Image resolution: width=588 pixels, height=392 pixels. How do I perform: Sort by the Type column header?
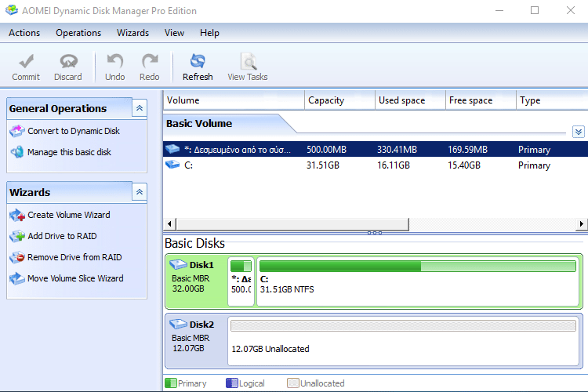click(x=552, y=100)
